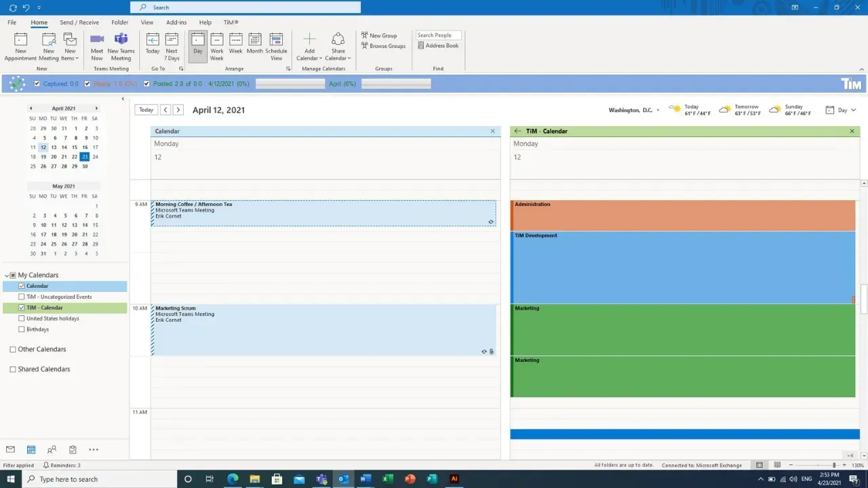
Task: Open the Address Book
Action: pyautogui.click(x=438, y=45)
